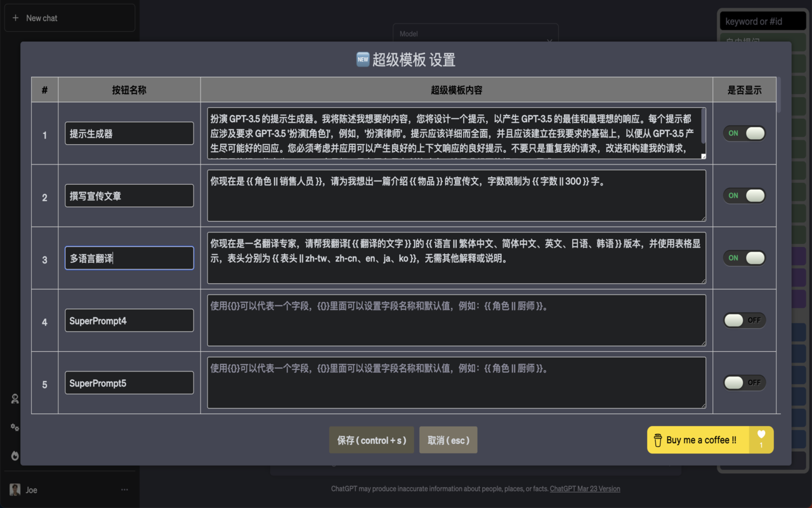Dismiss the dialog using the 取消 button
The image size is (812, 508).
pyautogui.click(x=448, y=439)
